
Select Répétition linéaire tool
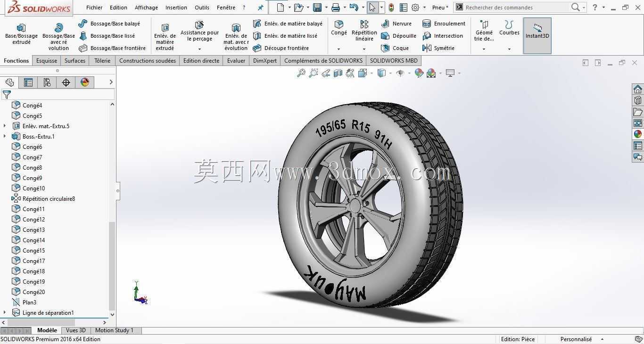click(x=364, y=31)
